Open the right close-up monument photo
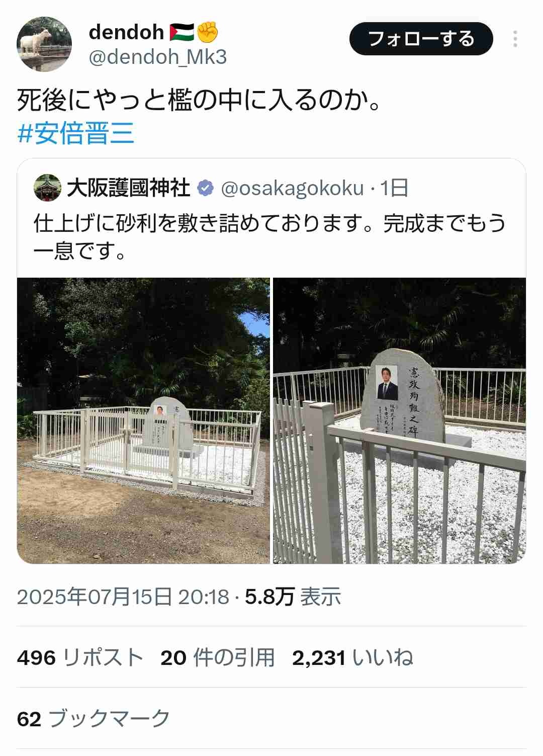 click(399, 421)
